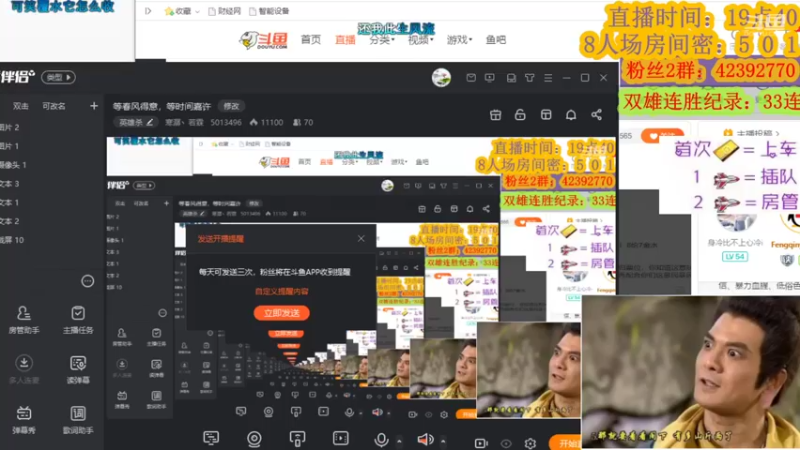Add media video source from bottom toolbar

340,438
